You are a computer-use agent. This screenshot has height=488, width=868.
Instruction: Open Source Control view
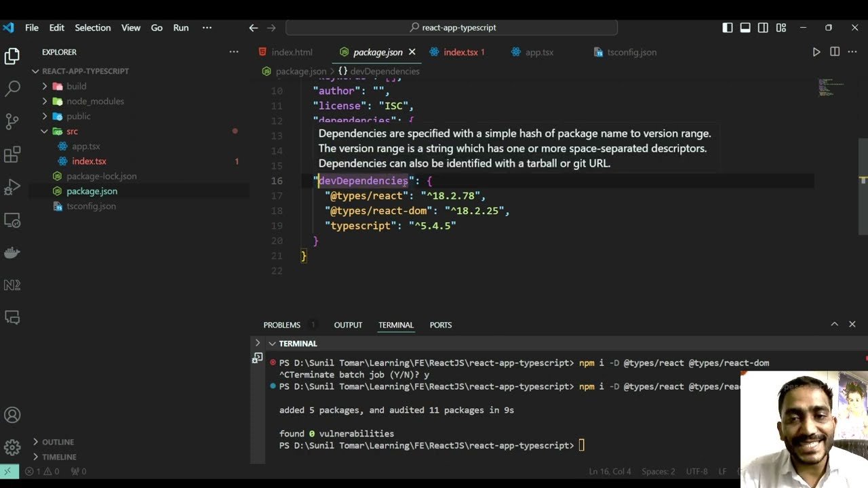(12, 121)
